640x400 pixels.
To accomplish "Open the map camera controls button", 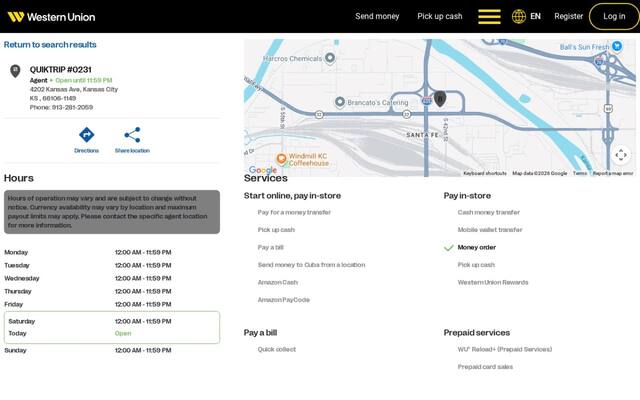I will tap(621, 155).
